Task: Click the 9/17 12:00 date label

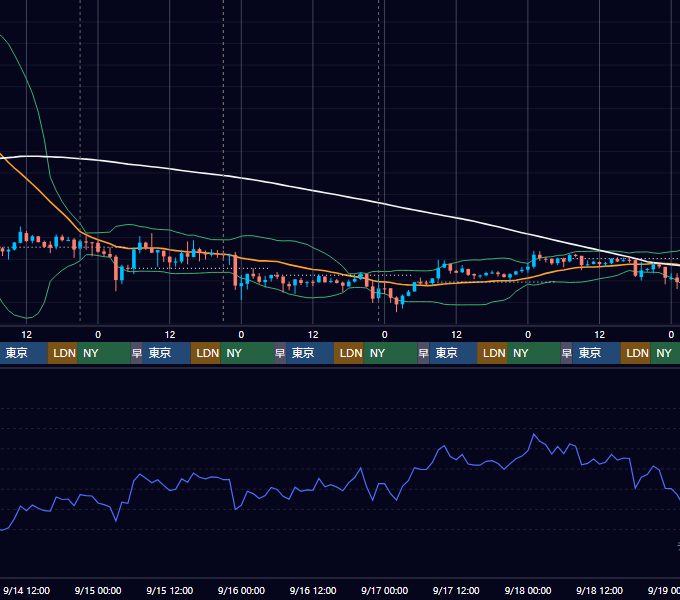Action: pyautogui.click(x=456, y=590)
